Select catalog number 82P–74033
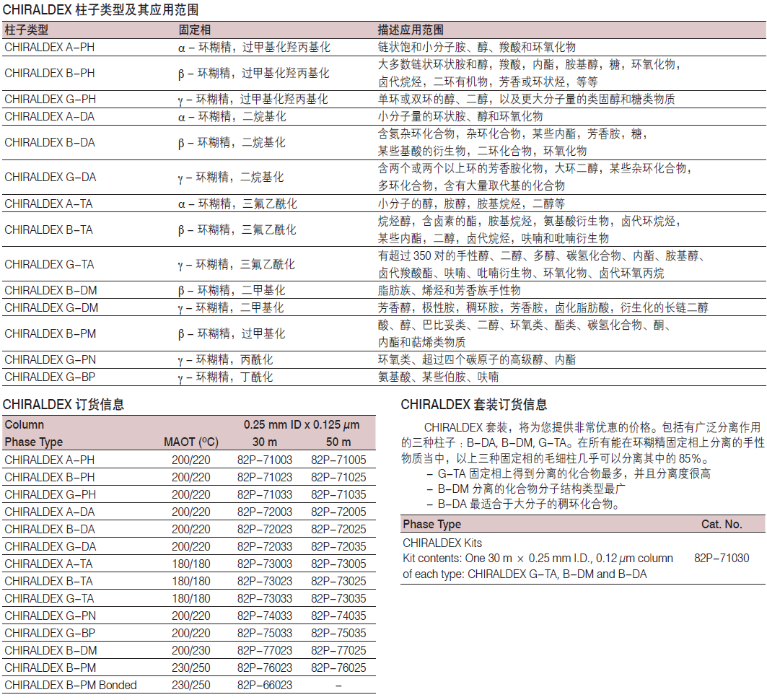Viewport: 767px width, 700px height. pyautogui.click(x=265, y=616)
